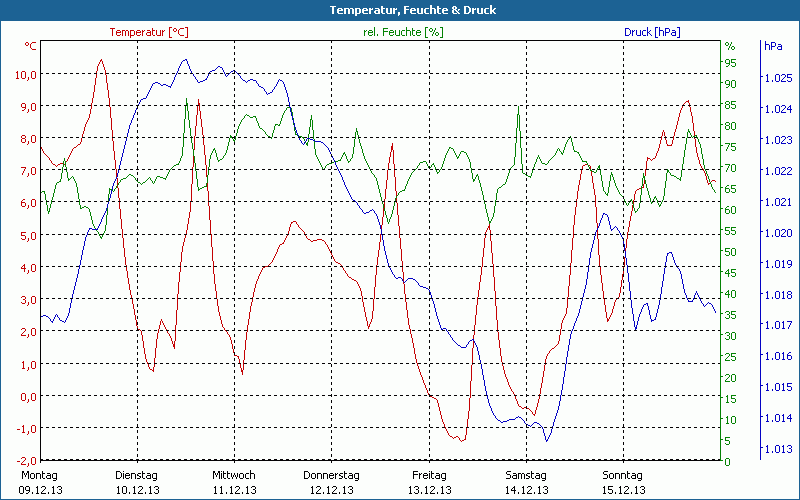Click the red '°C' axis unit label
This screenshot has width=800, height=500.
point(30,46)
